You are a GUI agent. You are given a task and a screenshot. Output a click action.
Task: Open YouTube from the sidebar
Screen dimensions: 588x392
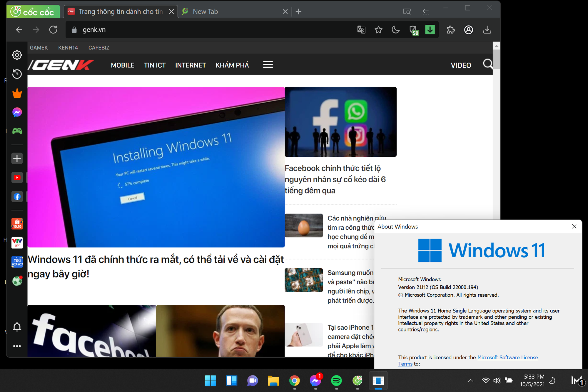[17, 177]
